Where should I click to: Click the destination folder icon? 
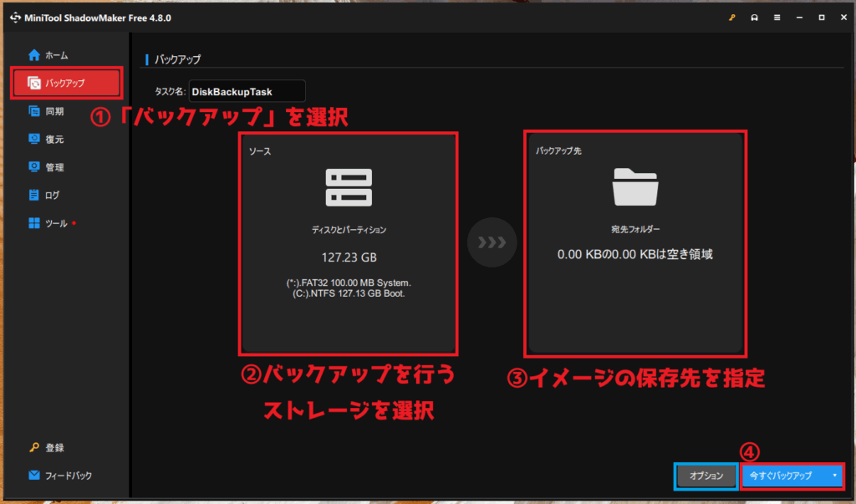point(635,187)
